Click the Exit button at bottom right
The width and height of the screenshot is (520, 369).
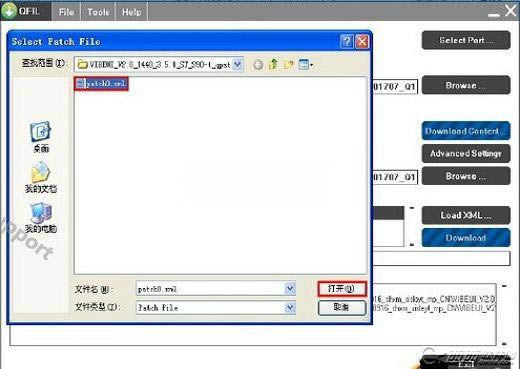click(465, 363)
